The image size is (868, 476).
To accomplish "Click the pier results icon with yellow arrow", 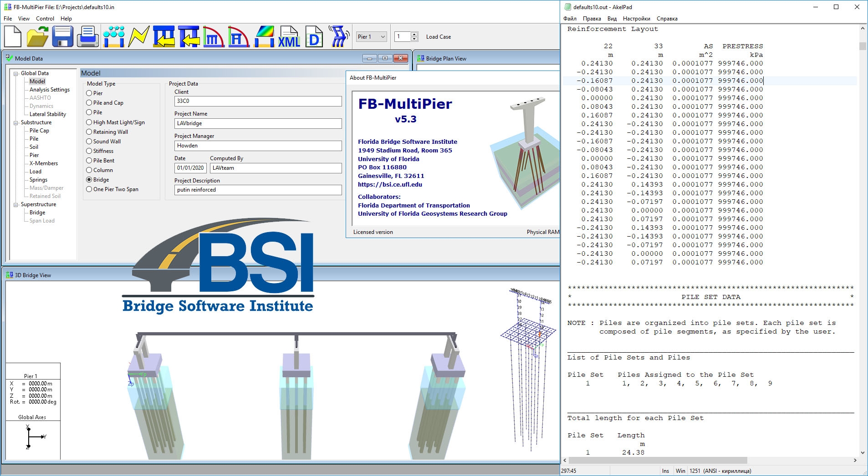I will click(x=189, y=36).
